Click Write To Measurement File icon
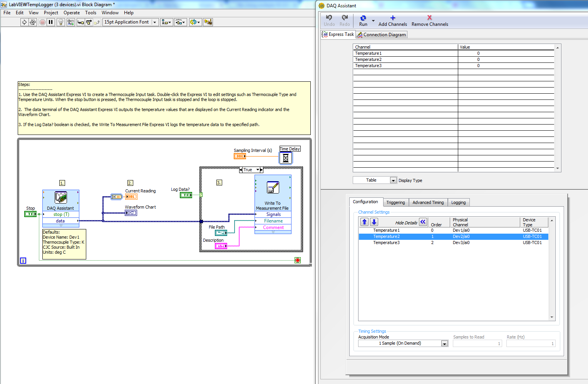The width and height of the screenshot is (588, 384). [x=273, y=188]
